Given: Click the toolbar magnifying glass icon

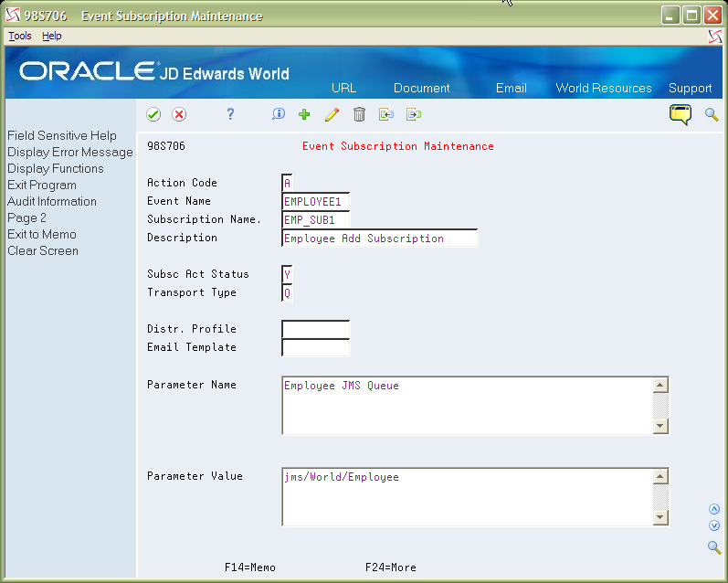Looking at the screenshot, I should 712,114.
